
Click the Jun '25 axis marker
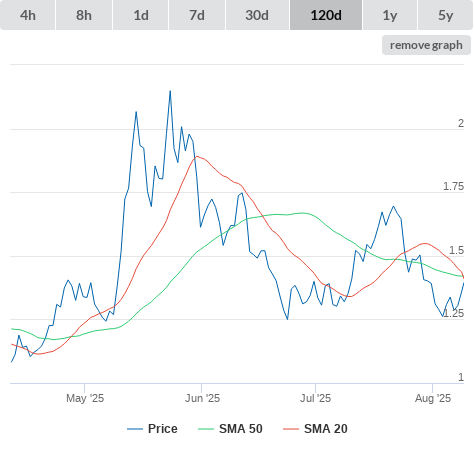202,398
